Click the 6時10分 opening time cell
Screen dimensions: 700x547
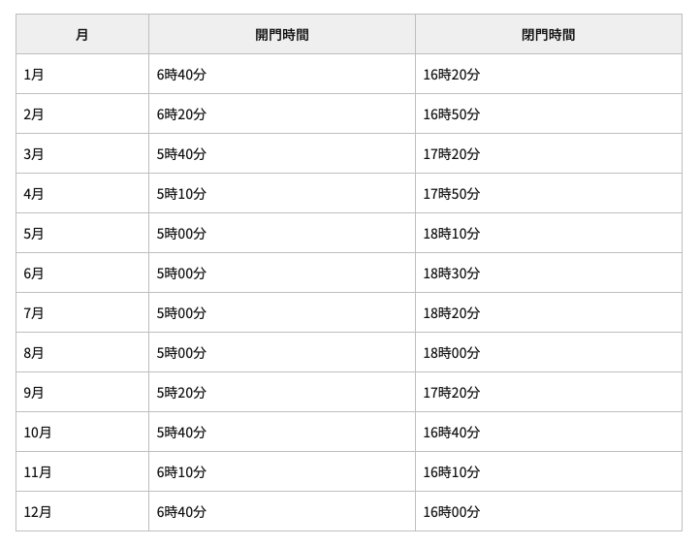click(181, 472)
